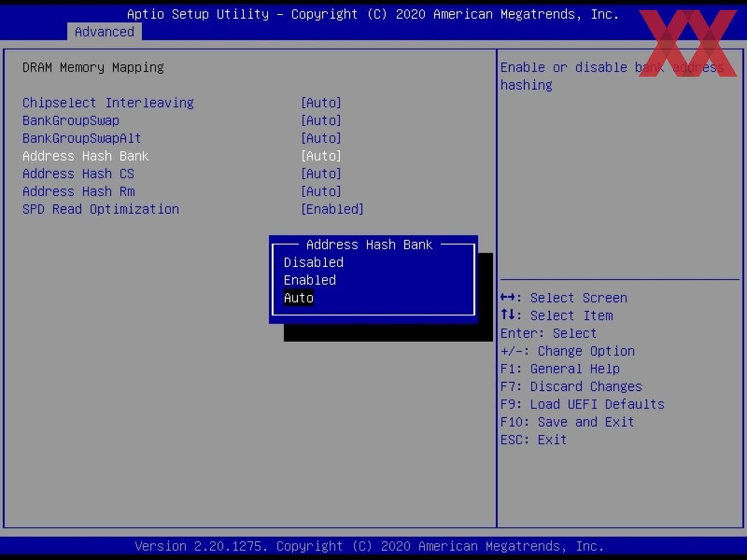Open the Advanced tab

(x=104, y=32)
